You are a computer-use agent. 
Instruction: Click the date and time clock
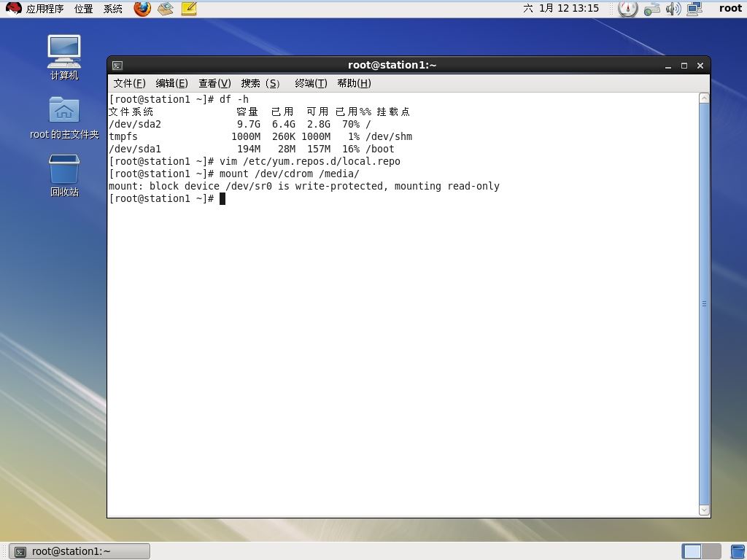coord(560,9)
